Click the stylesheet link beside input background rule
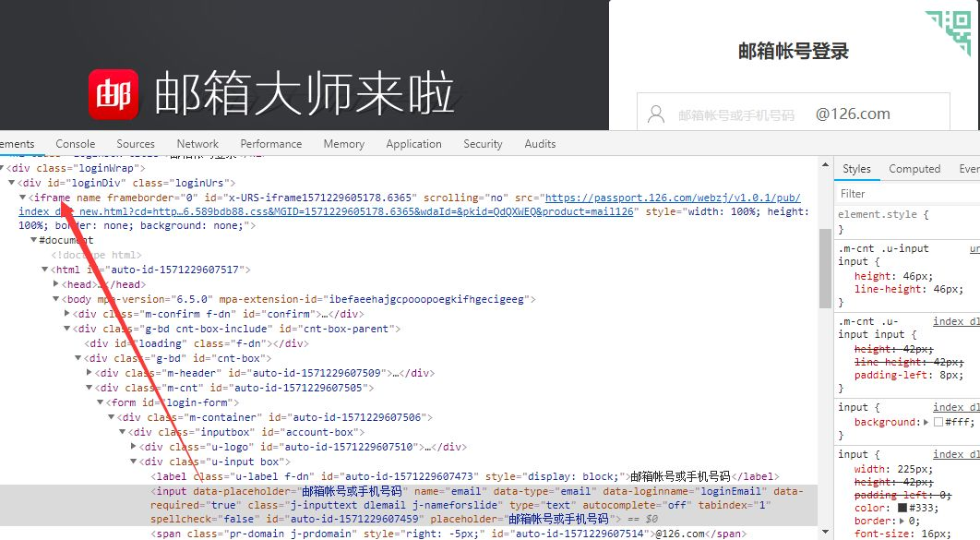 coord(956,407)
